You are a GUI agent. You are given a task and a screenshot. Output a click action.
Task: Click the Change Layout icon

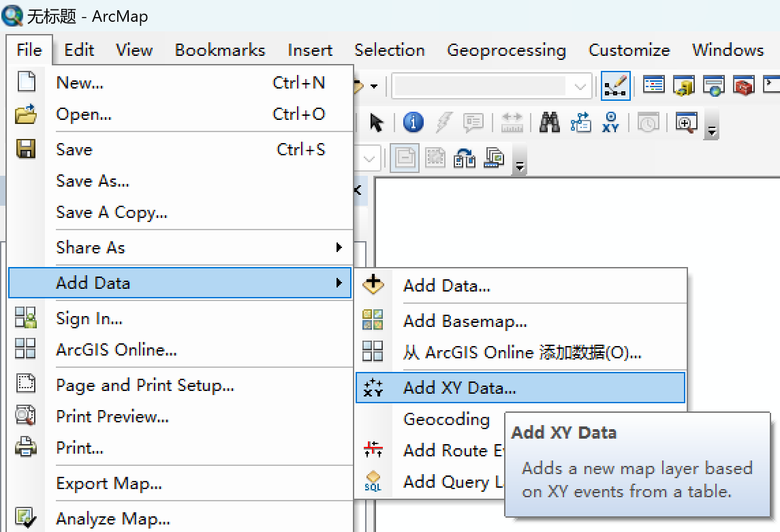coord(465,158)
